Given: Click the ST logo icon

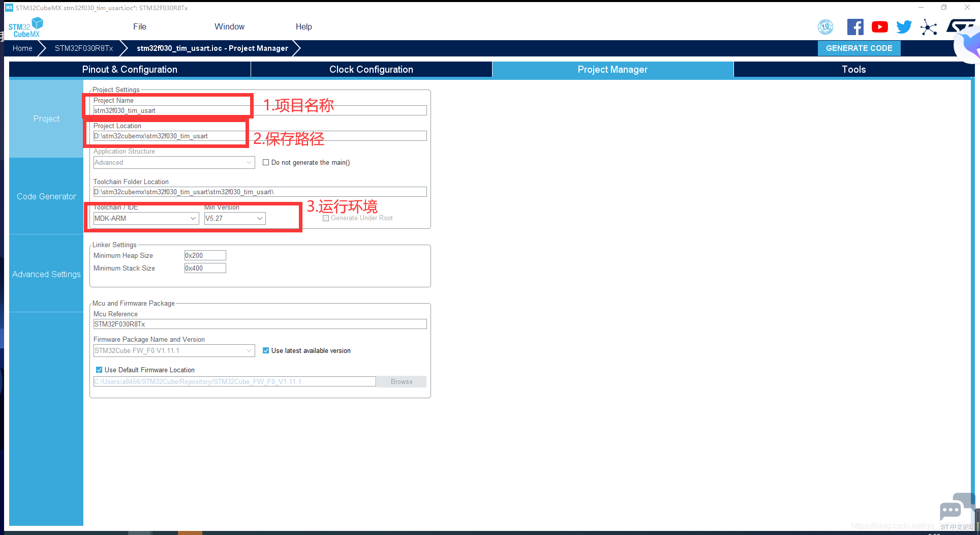Looking at the screenshot, I should pyautogui.click(x=960, y=25).
